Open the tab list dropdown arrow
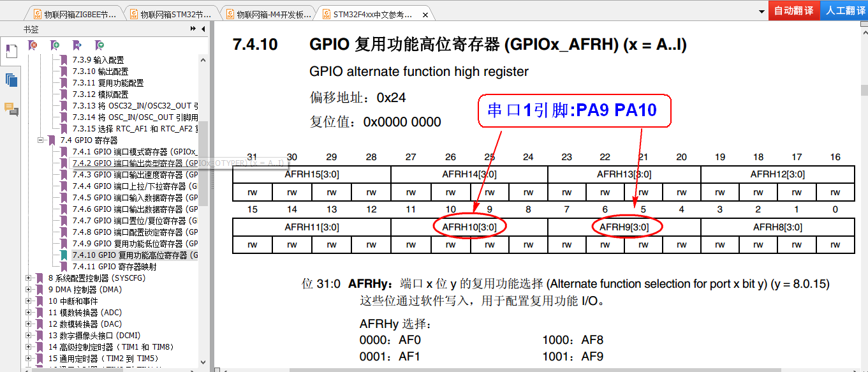The image size is (868, 372). click(x=761, y=12)
